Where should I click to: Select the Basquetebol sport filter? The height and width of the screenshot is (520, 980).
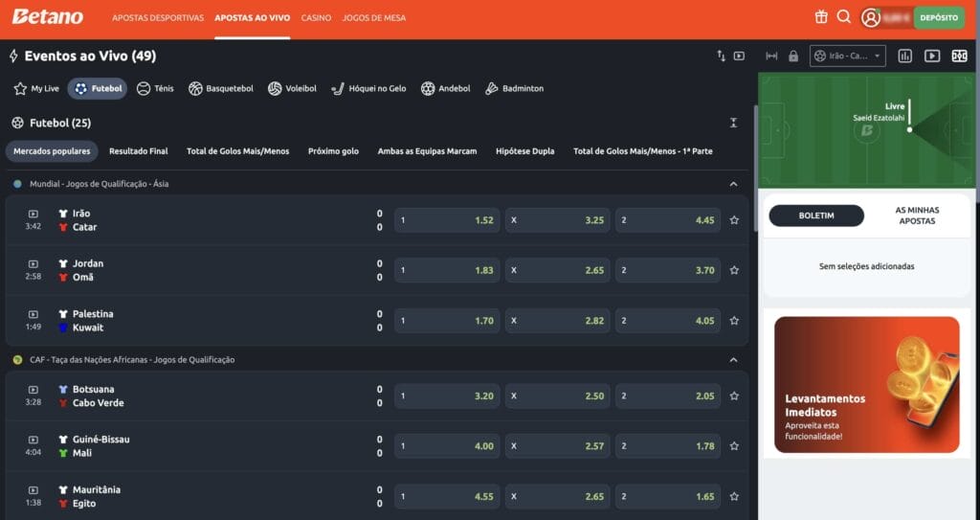click(221, 88)
